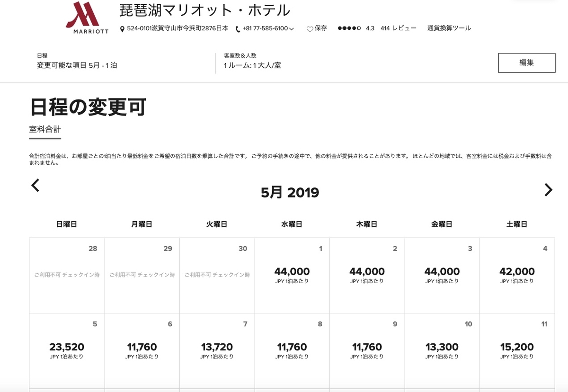Choose May 5 priced 23,520 JPY
This screenshot has height=392, width=568.
pos(67,350)
